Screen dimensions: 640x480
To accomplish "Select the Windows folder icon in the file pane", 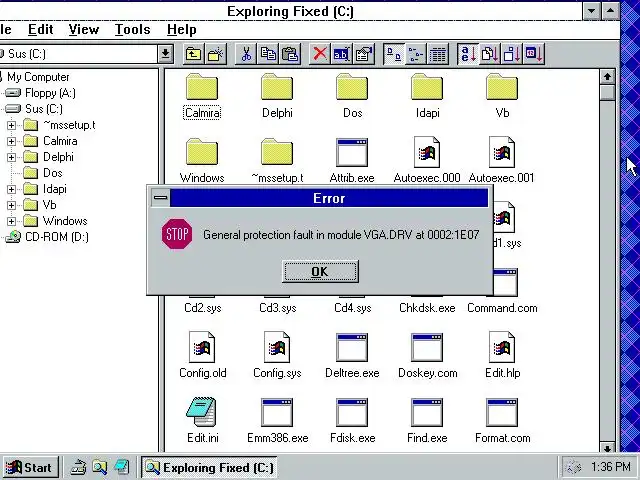I will click(202, 152).
